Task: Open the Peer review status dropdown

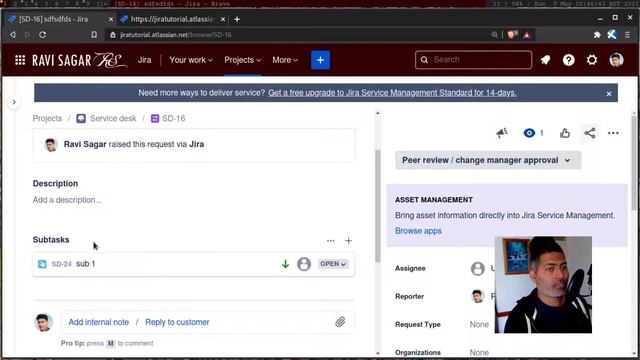Action: click(x=488, y=160)
